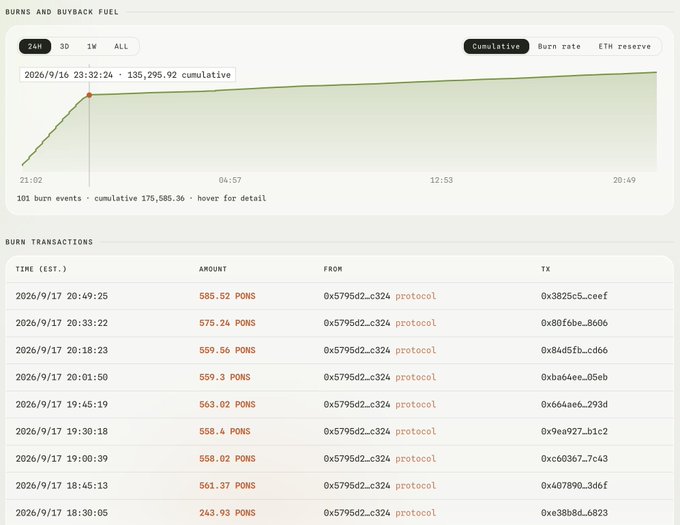Click the 101 burn events summary text

[x=141, y=198]
